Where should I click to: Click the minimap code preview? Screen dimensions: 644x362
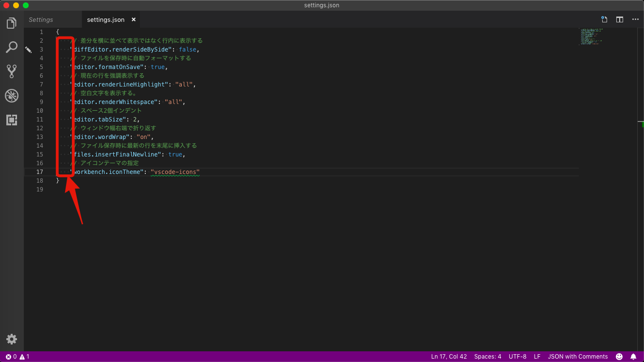point(591,36)
